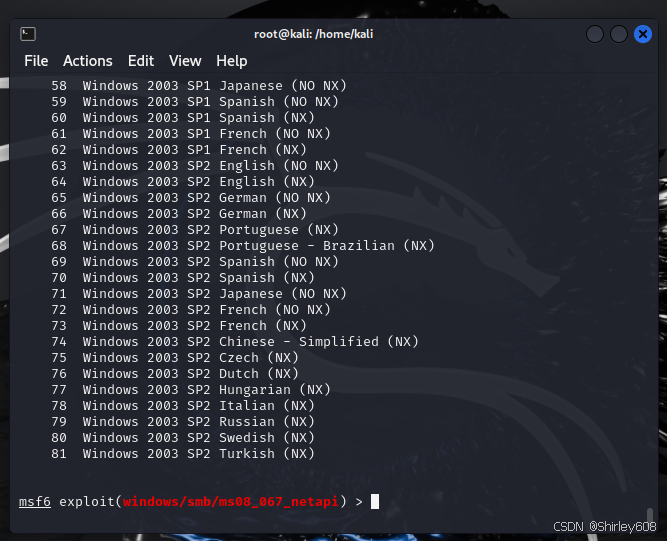Select row 75 Windows 2003 SP2 Czech (NX)

(x=175, y=358)
